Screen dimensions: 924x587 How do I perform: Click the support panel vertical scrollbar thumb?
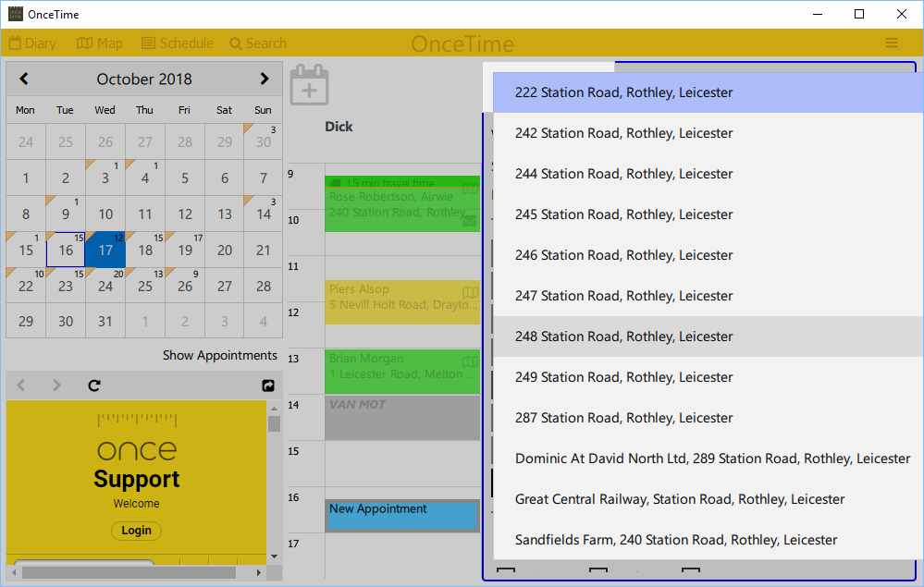(274, 423)
